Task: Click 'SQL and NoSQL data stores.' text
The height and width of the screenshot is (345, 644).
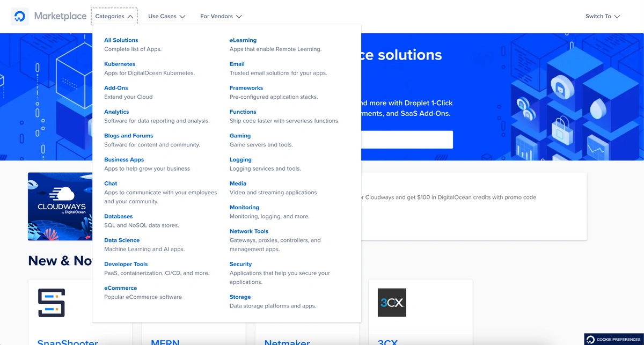Action: (142, 225)
